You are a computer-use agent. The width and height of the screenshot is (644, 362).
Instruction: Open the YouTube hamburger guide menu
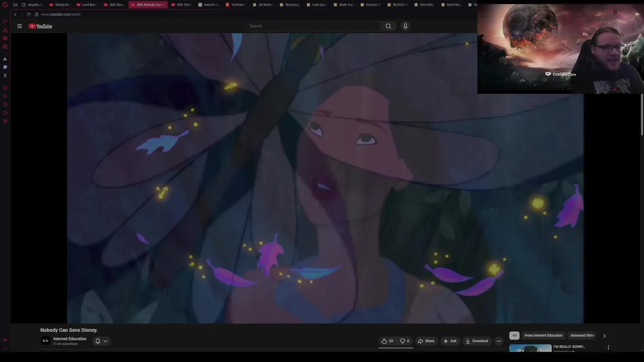pyautogui.click(x=20, y=26)
